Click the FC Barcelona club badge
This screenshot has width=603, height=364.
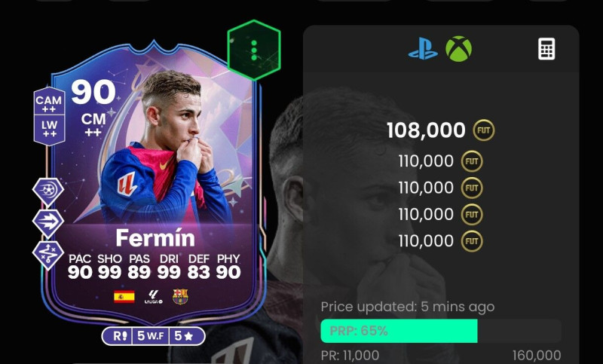tap(180, 297)
